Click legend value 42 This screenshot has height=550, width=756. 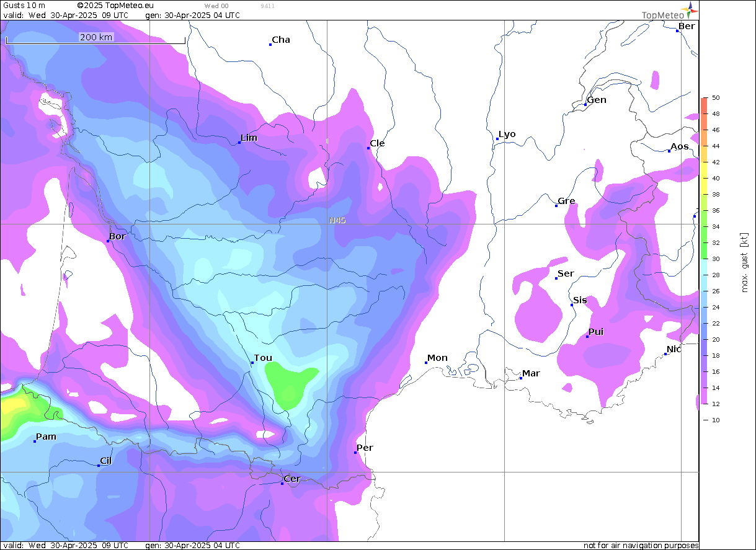click(716, 162)
